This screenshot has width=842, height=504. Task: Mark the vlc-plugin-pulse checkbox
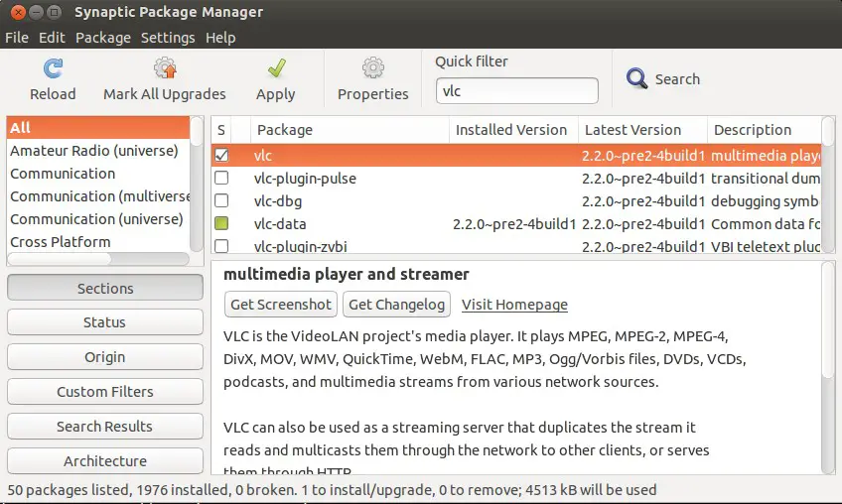tap(221, 178)
